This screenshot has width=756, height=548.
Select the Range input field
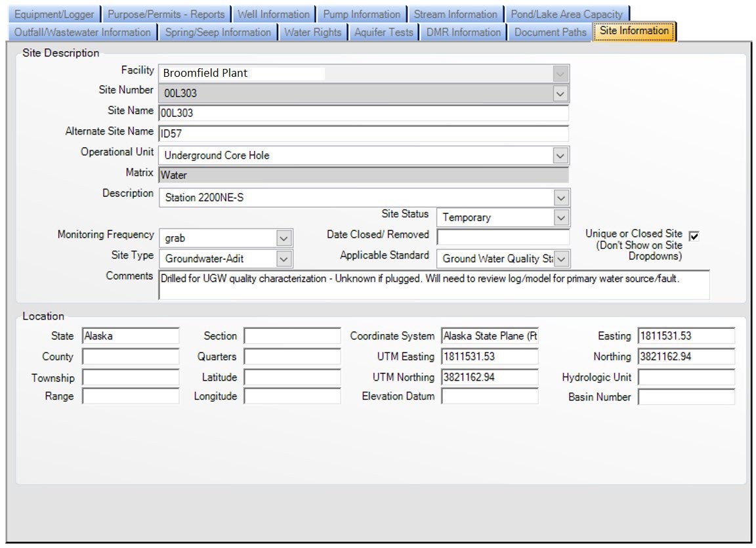point(131,396)
